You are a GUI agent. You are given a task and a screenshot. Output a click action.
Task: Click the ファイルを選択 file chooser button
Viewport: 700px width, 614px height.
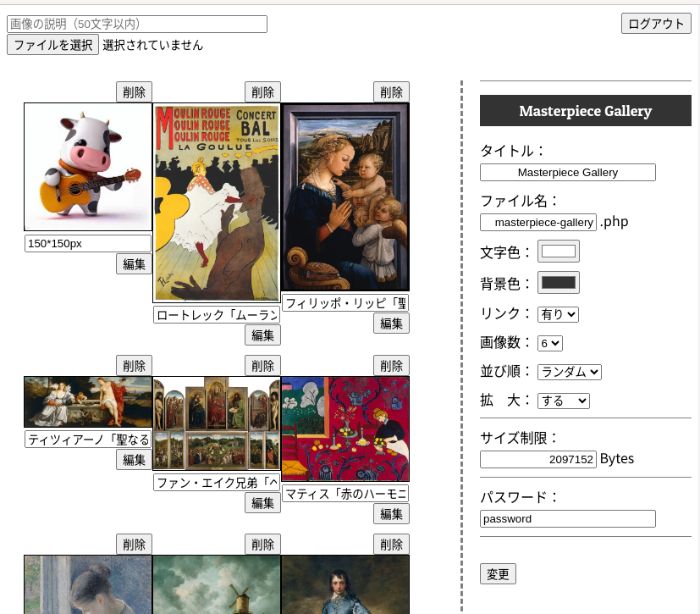(52, 45)
